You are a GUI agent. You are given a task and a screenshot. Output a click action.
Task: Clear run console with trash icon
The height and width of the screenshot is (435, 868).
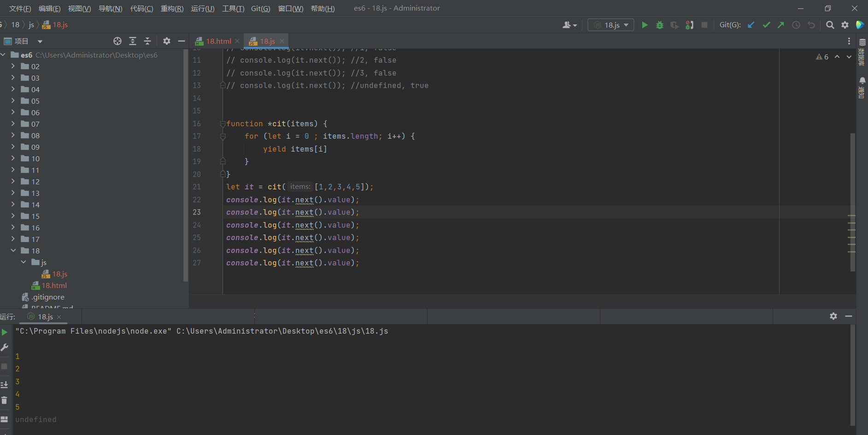[x=5, y=400]
